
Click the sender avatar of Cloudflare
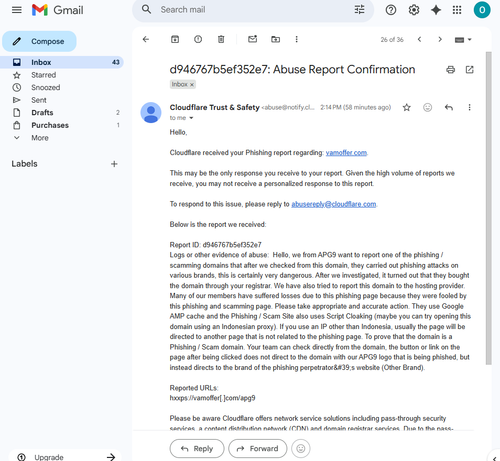(x=151, y=113)
